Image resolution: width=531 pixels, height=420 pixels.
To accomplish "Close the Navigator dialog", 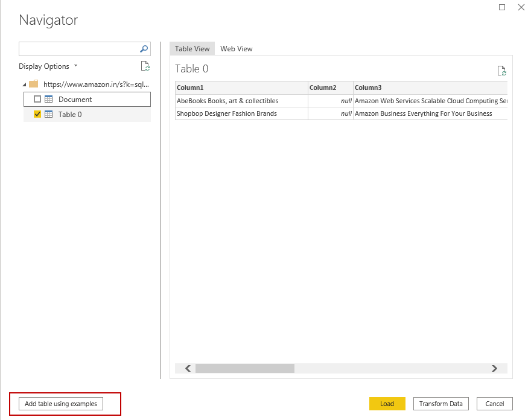I will click(x=521, y=7).
